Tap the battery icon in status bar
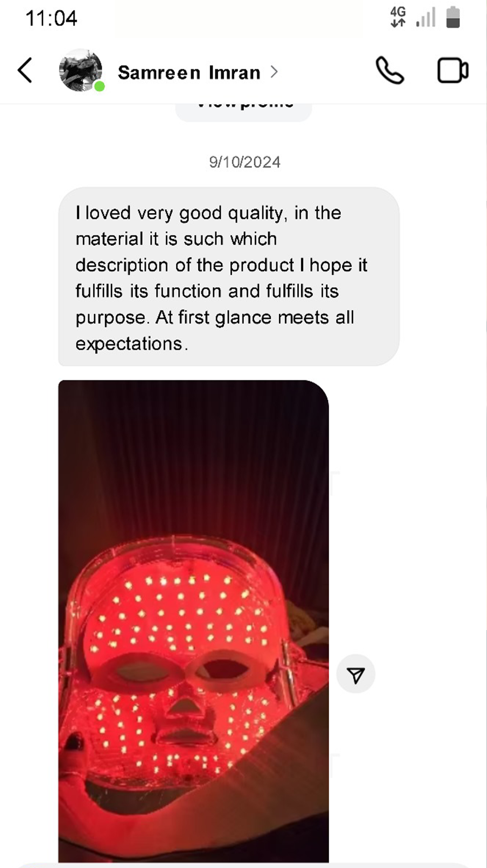Viewport: 487px width, 868px height. point(453,17)
